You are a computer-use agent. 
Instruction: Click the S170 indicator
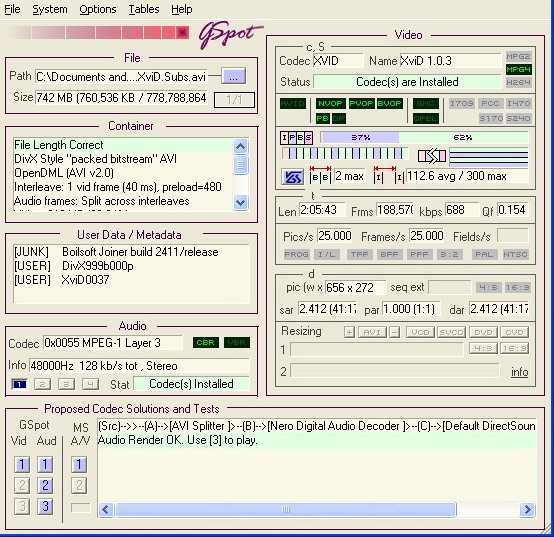491,118
